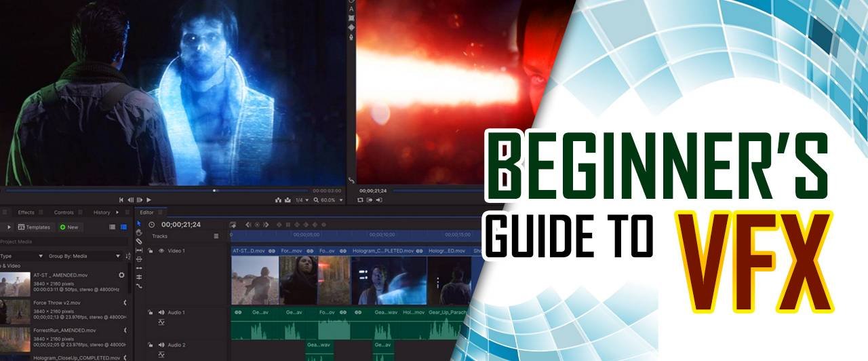Image resolution: width=868 pixels, height=361 pixels.
Task: Click the New media button
Action: click(x=68, y=227)
